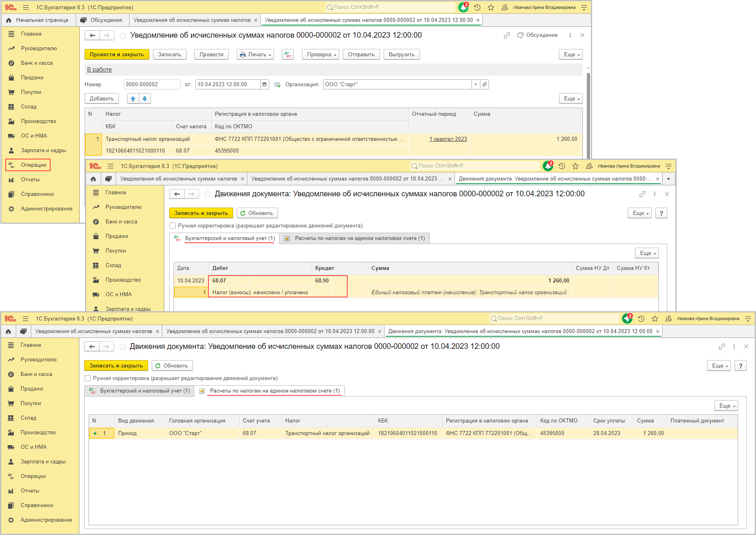
Task: Expand the Организация dropdown arrow
Action: pos(476,84)
